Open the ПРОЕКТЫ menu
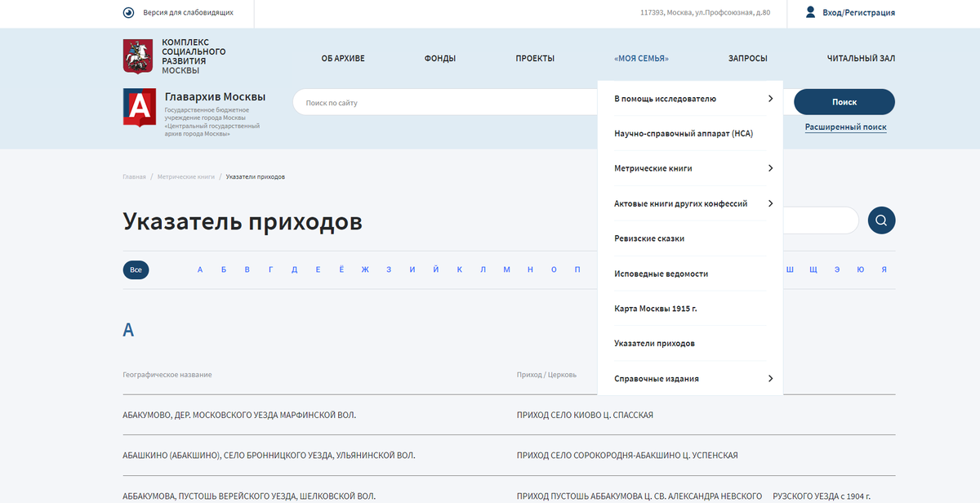The image size is (980, 503). click(535, 59)
